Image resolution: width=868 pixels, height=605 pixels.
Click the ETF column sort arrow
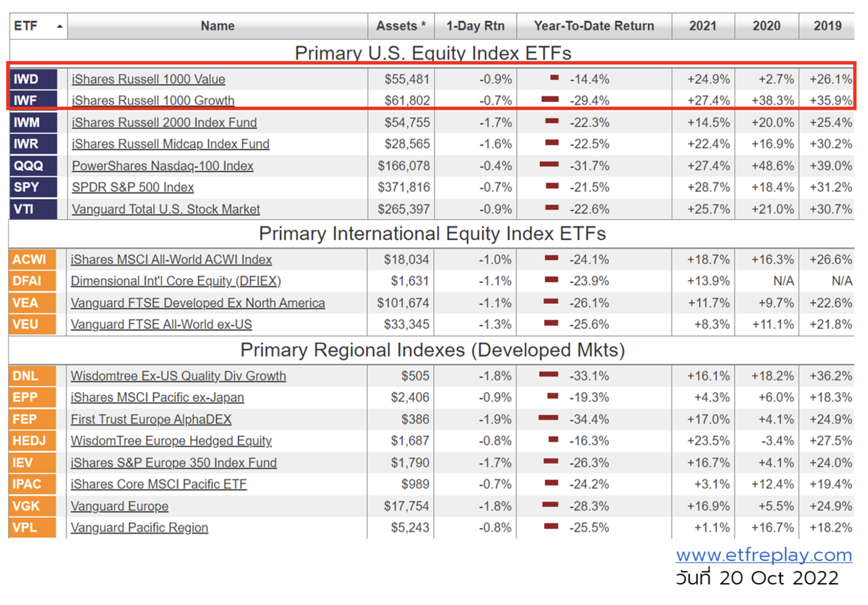click(x=59, y=27)
